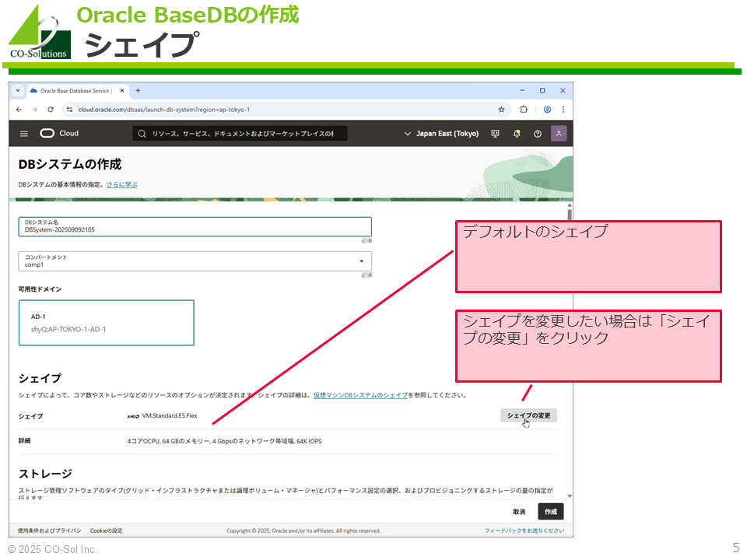747x560 pixels.
Task: Open the コンパートメント dropdown
Action: pyautogui.click(x=195, y=261)
